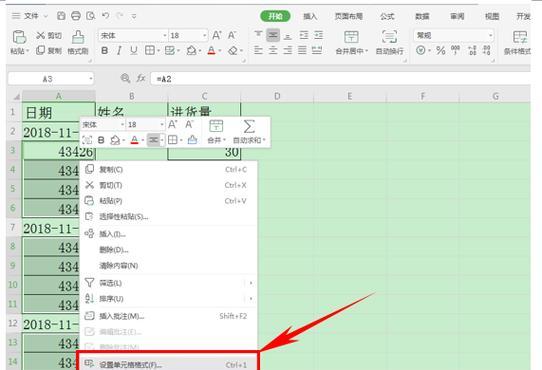Click the 复制 (Copy) icon in the ribbon
The width and height of the screenshot is (542, 370).
(x=40, y=50)
